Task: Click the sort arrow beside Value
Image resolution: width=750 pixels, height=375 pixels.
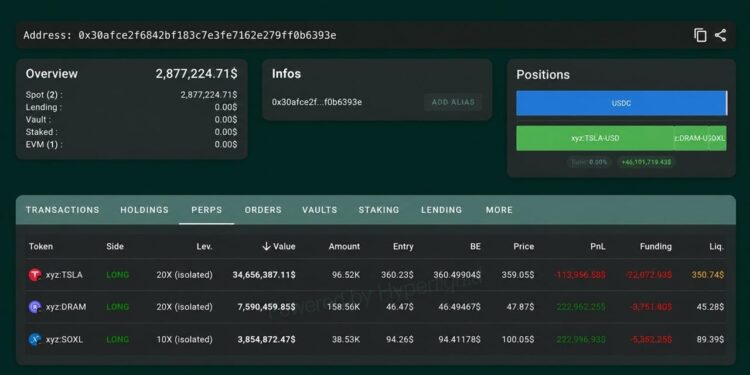Action: [x=266, y=246]
